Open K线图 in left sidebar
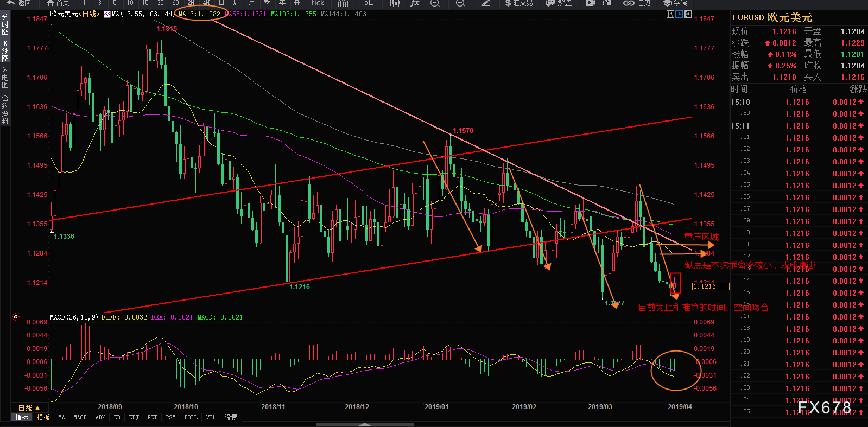This screenshot has width=868, height=427. pyautogui.click(x=5, y=52)
